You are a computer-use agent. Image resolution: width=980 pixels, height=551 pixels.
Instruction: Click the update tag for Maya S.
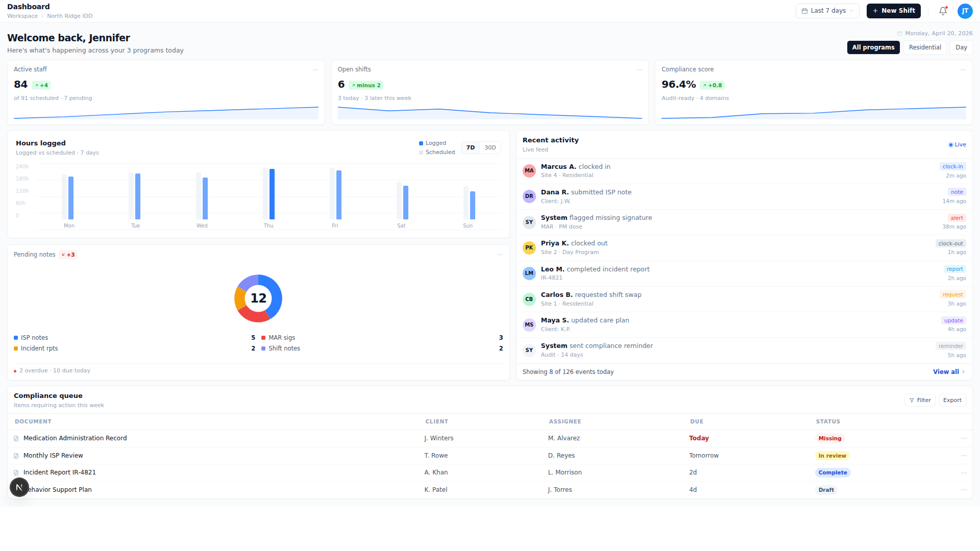pyautogui.click(x=953, y=321)
